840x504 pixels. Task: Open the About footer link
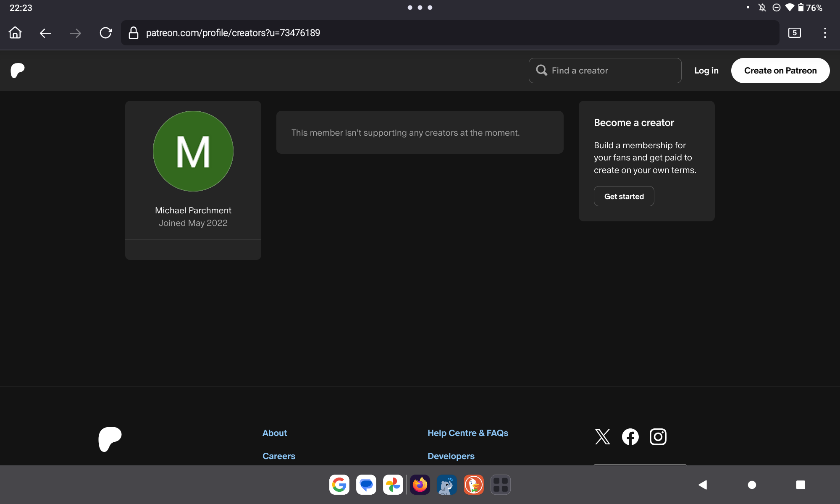coord(275,433)
